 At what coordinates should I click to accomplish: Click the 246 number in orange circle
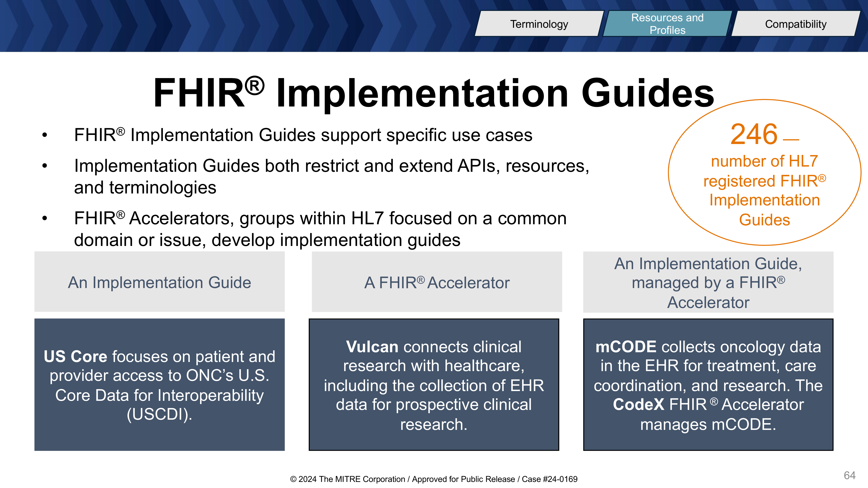(x=754, y=134)
